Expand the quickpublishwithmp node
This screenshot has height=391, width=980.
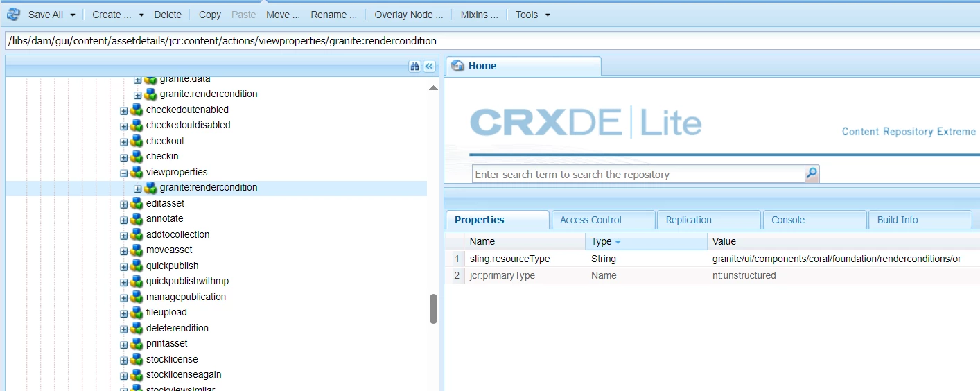pyautogui.click(x=123, y=282)
